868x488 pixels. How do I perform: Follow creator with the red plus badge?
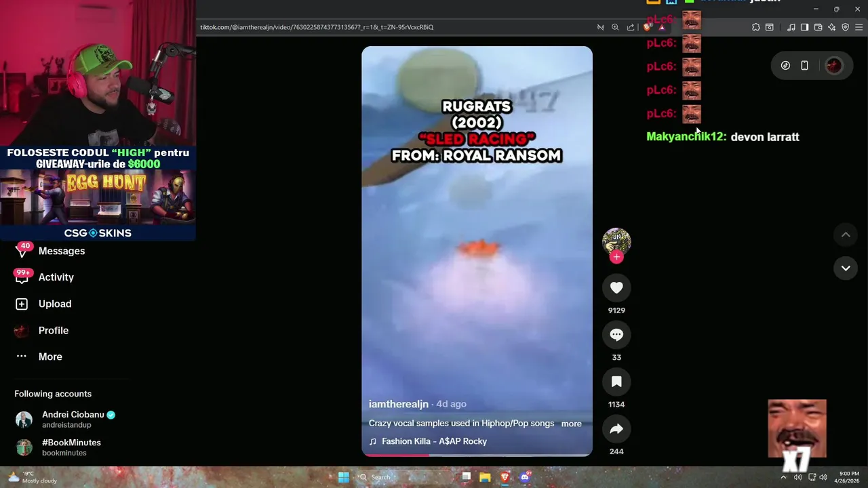tap(616, 257)
